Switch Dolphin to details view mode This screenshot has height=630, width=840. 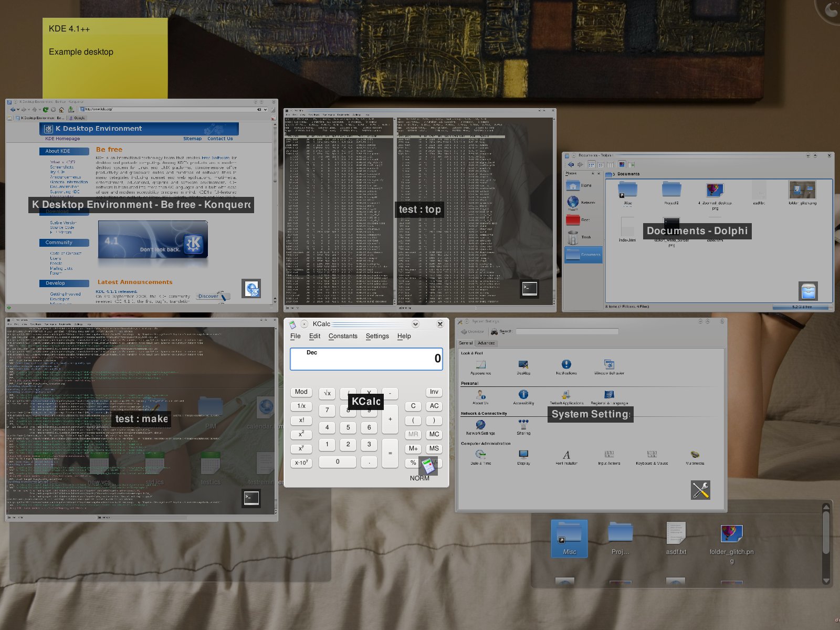tap(601, 164)
